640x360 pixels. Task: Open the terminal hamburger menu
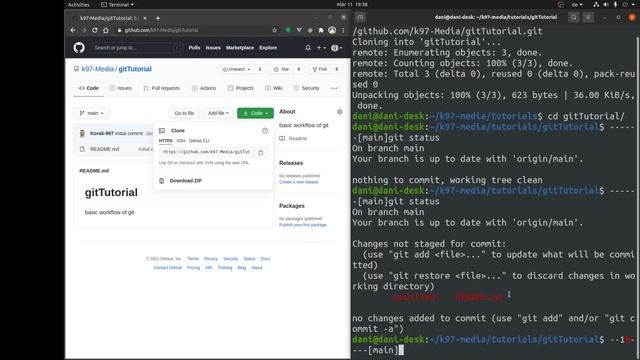(588, 17)
